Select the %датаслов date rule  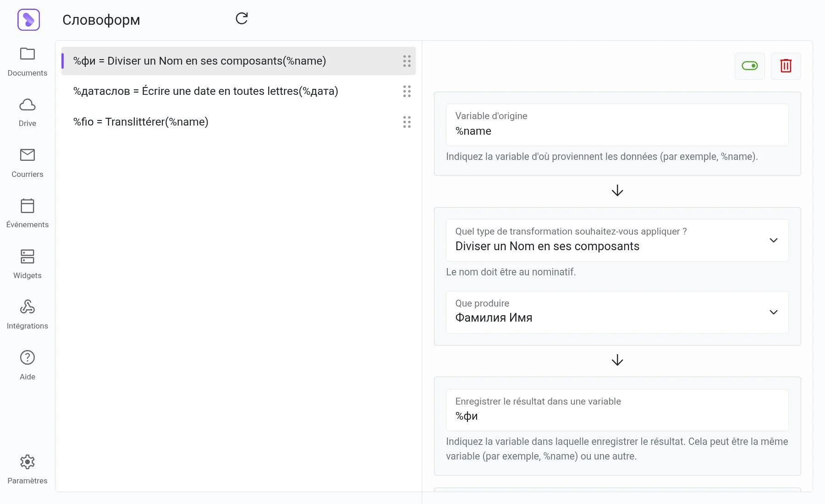tap(205, 91)
